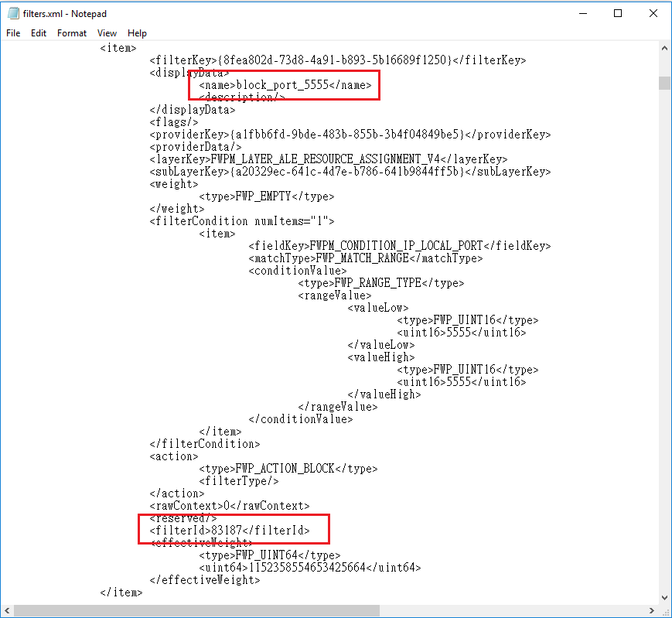The height and width of the screenshot is (618, 672).
Task: Click FWPM_LAYER_ALE_RESOURCE_ASSIGNMENT_V4 layerKey line
Action: [329, 159]
